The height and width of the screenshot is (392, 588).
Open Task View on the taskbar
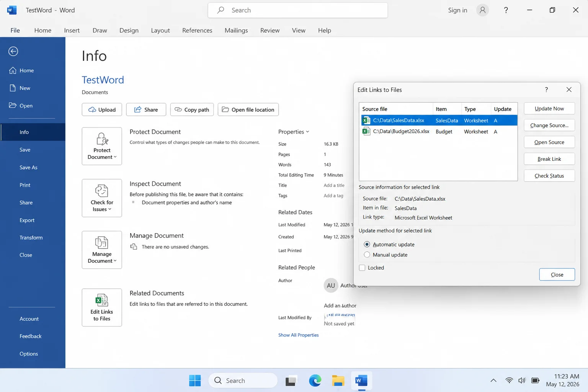point(291,381)
